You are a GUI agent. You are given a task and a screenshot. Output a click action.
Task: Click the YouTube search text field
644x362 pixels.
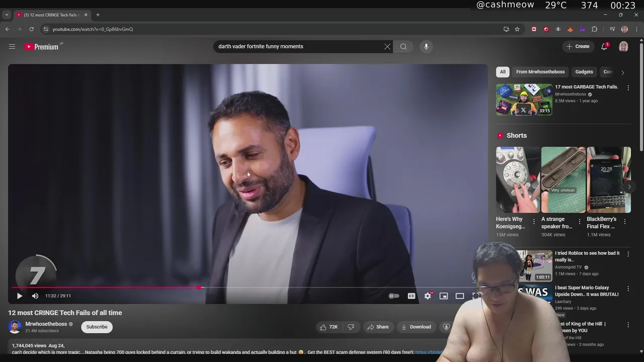click(x=299, y=46)
